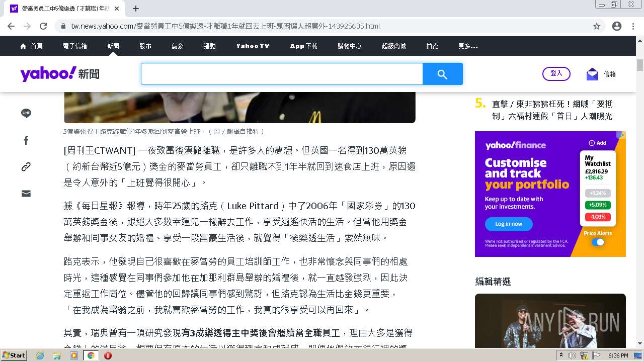Share article by email icon
Image resolution: width=644 pixels, height=362 pixels.
pos(26,194)
